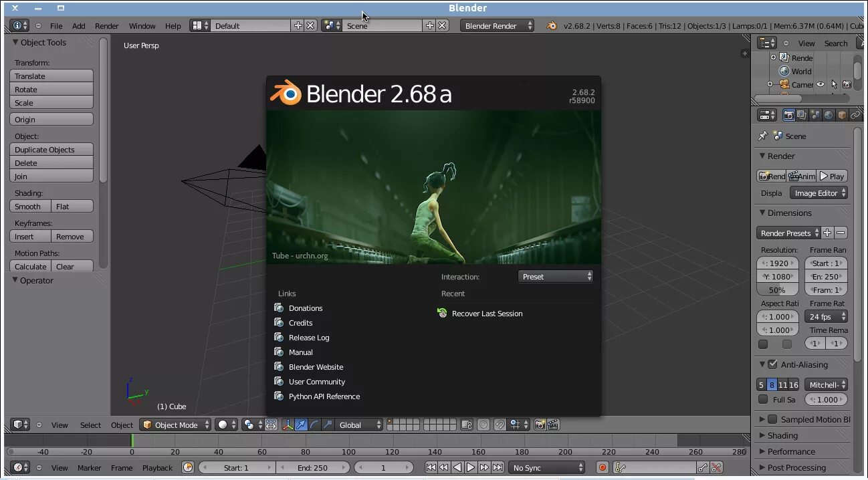Open the Object properties cube tab icon
The width and height of the screenshot is (868, 480).
[842, 115]
